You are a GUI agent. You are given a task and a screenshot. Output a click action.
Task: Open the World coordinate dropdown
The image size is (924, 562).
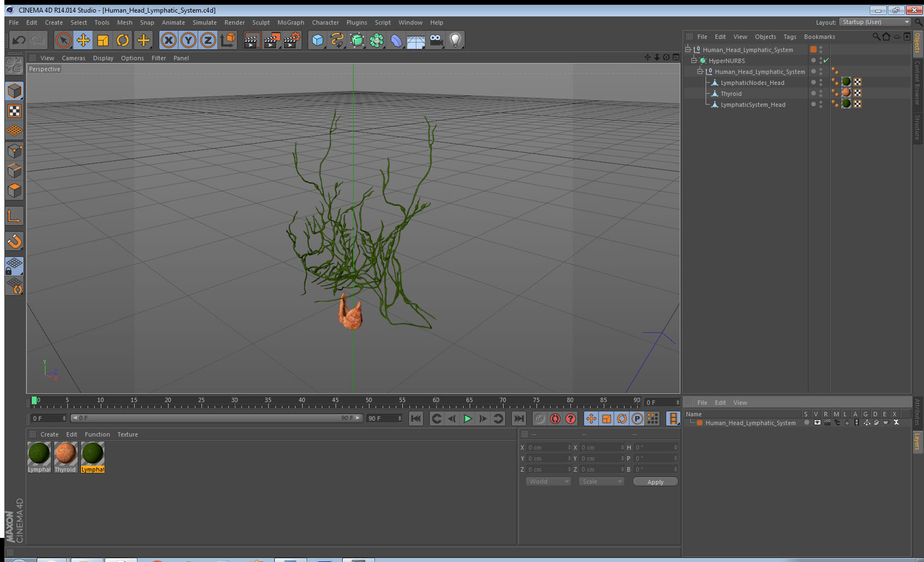click(x=548, y=481)
